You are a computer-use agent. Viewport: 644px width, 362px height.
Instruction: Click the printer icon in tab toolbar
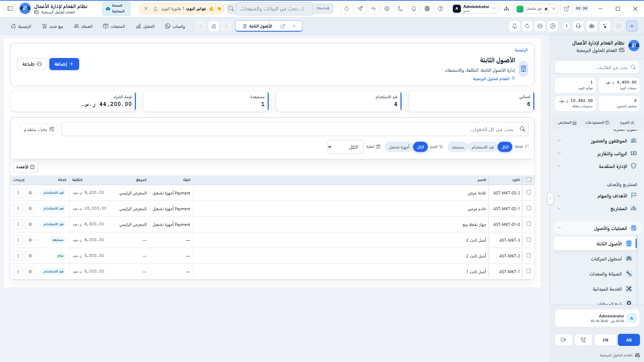[540, 26]
